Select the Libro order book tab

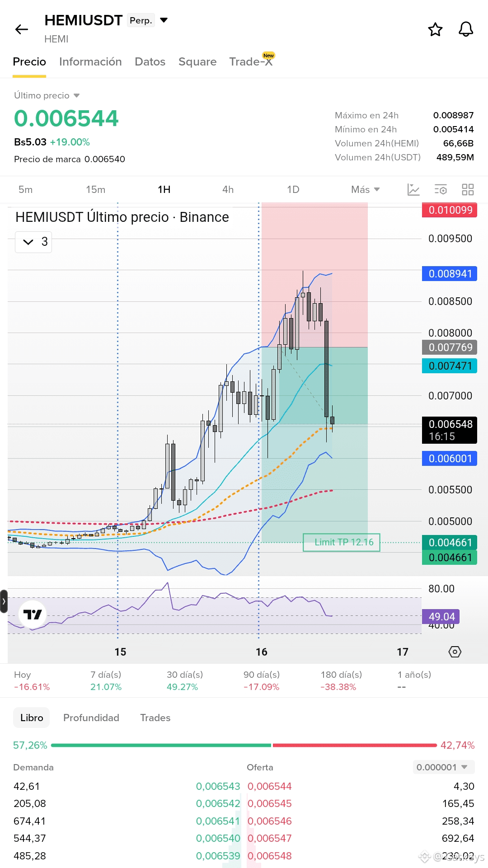tap(32, 718)
